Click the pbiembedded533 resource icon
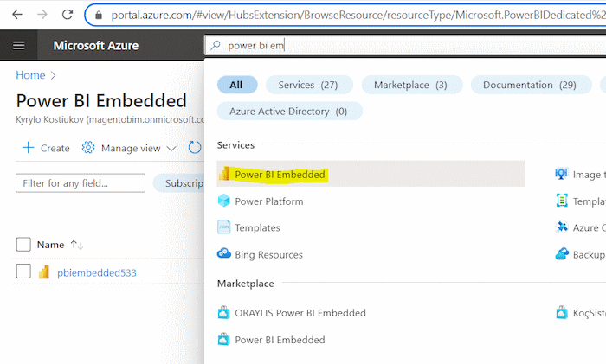The height and width of the screenshot is (364, 606). click(x=44, y=272)
